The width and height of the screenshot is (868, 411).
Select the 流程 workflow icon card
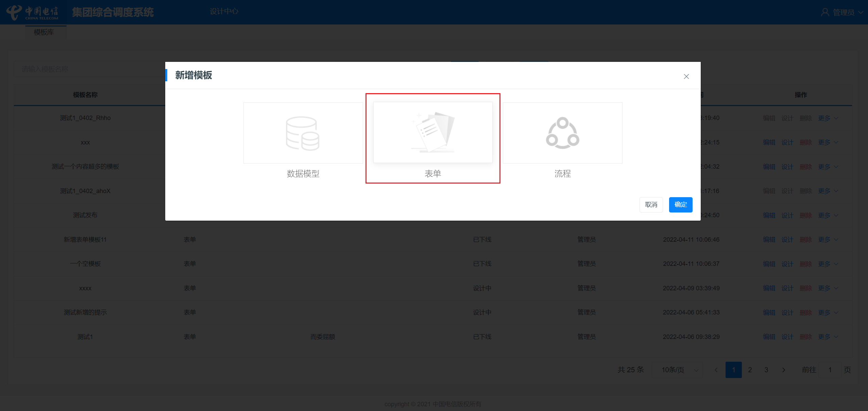point(562,133)
